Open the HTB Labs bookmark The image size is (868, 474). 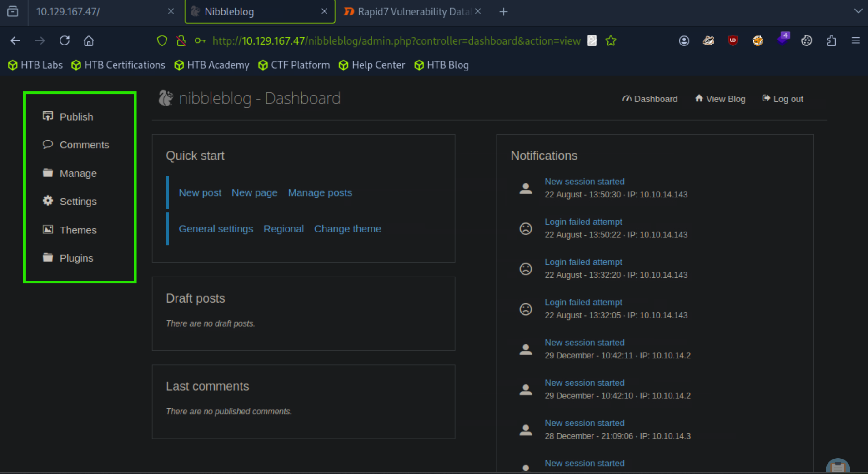pyautogui.click(x=35, y=65)
